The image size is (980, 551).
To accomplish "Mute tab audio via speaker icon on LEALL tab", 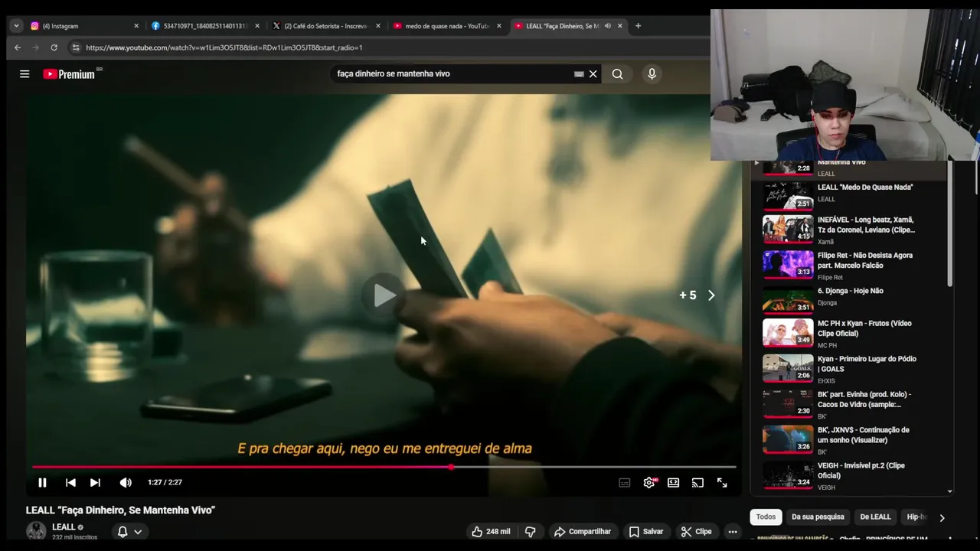I will [607, 26].
